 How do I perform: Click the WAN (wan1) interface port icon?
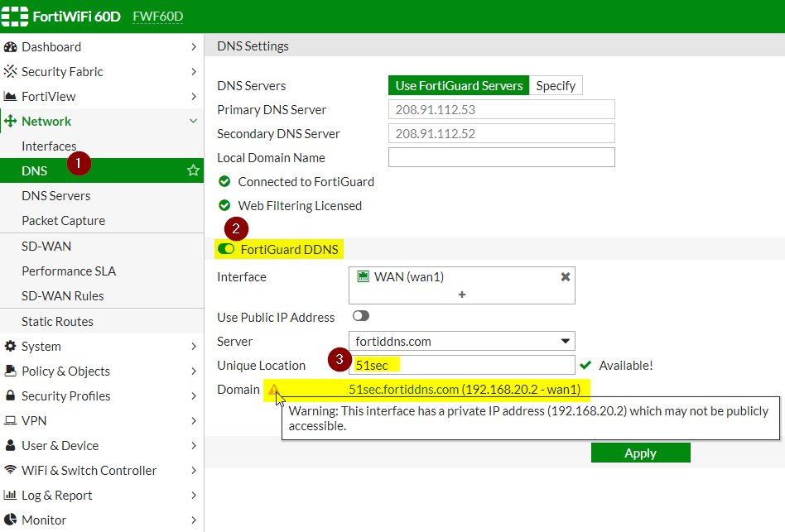point(363,276)
